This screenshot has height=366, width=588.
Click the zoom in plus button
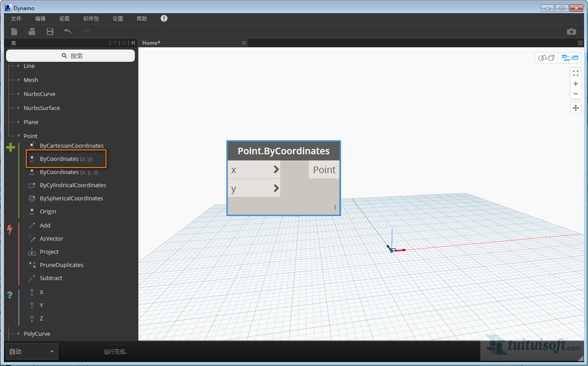[576, 84]
